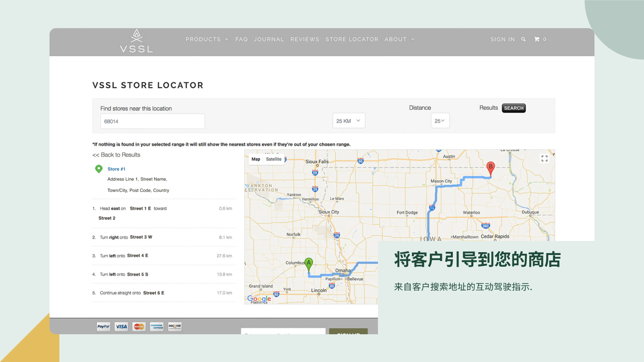The height and width of the screenshot is (362, 644).
Task: Open the 25 KM distance dropdown
Action: coord(349,121)
